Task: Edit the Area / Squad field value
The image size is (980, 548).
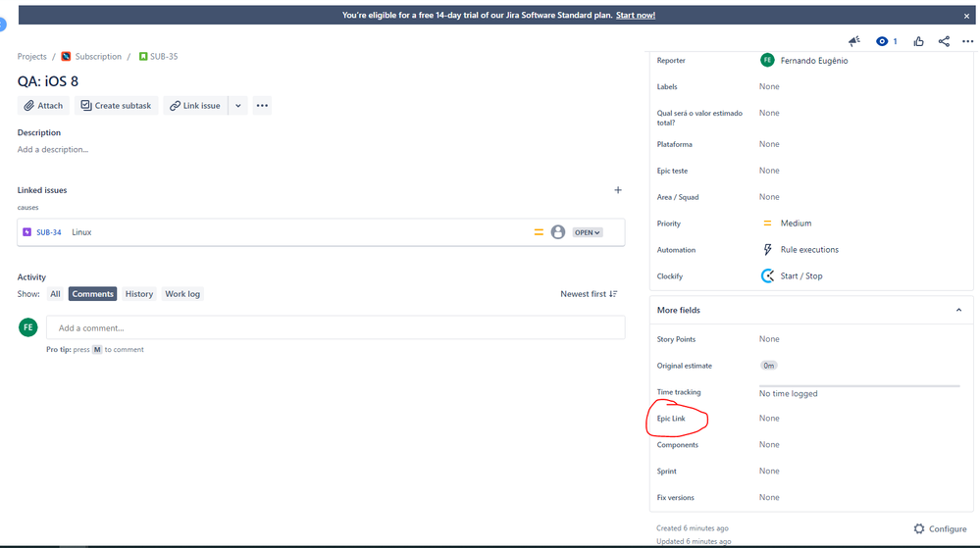Action: (769, 197)
